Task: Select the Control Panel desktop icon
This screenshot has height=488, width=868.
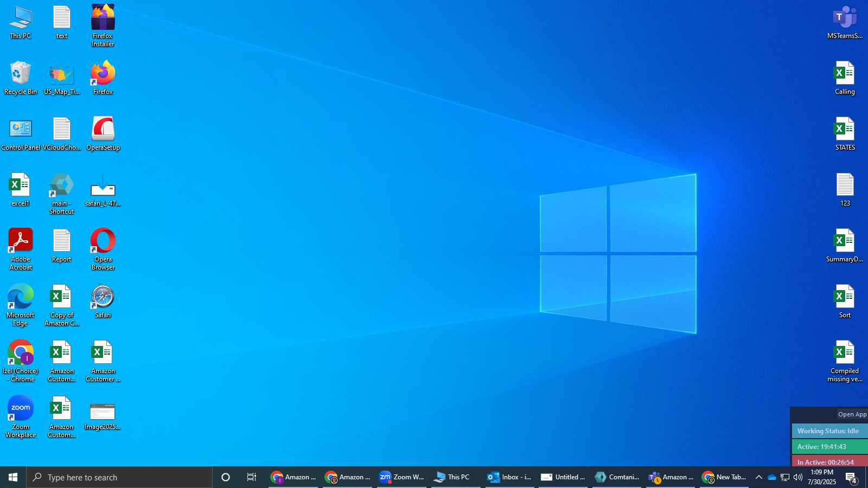Action: click(x=21, y=134)
